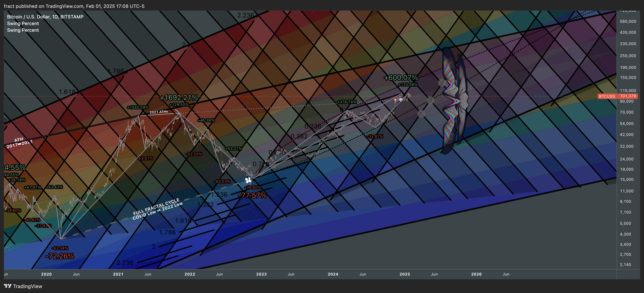Image resolution: width=644 pixels, height=293 pixels.
Task: Click the 1.236 Fibonacci level label
Action: (x=219, y=195)
